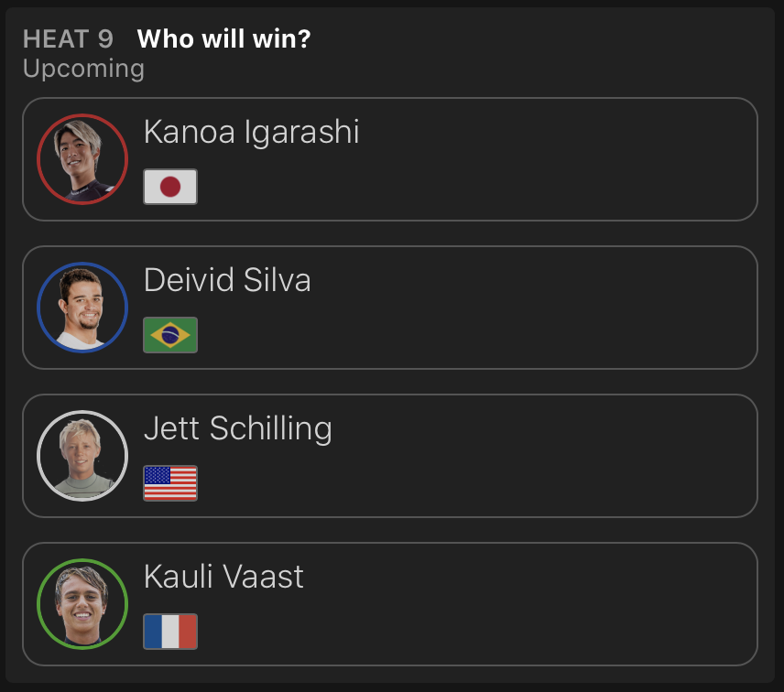Click Kanoa Igarashi's profile photo
Viewport: 784px width, 692px height.
click(x=82, y=159)
